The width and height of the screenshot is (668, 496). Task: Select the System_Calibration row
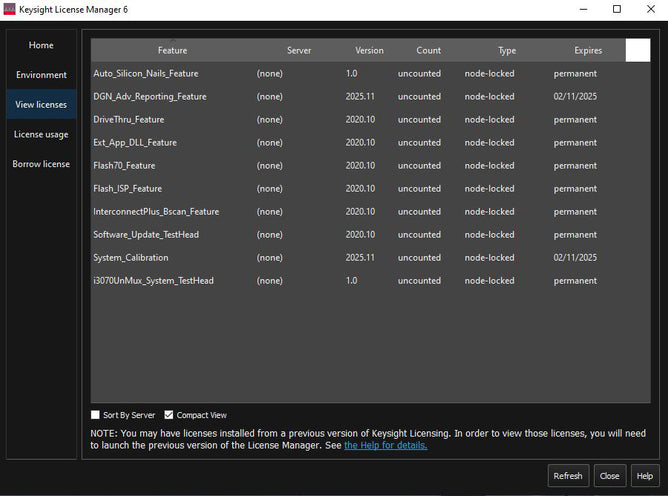coord(370,258)
